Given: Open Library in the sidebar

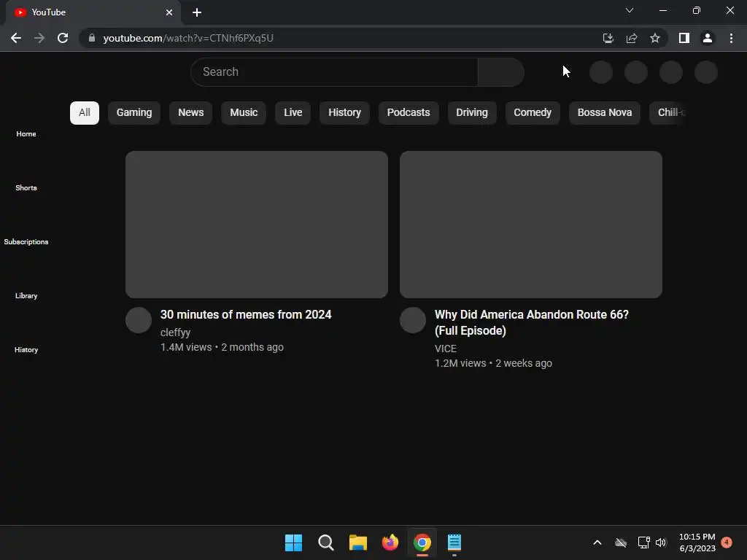Looking at the screenshot, I should tap(26, 296).
